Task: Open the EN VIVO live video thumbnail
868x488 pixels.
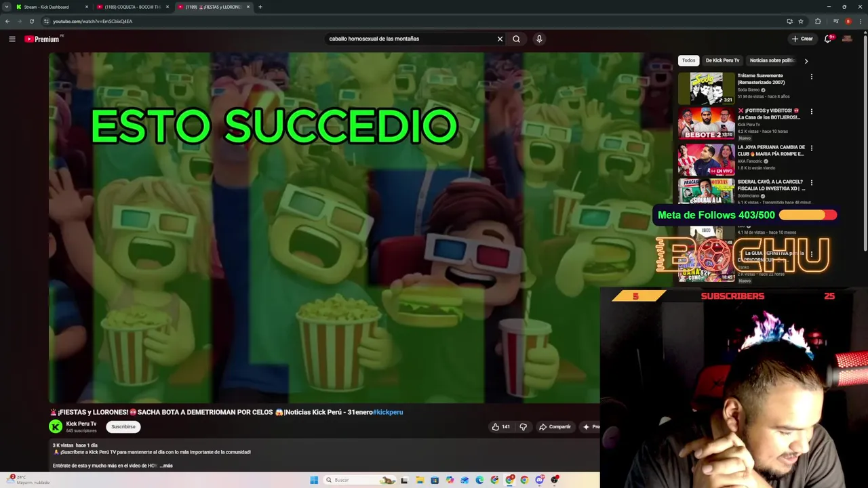Action: click(706, 159)
